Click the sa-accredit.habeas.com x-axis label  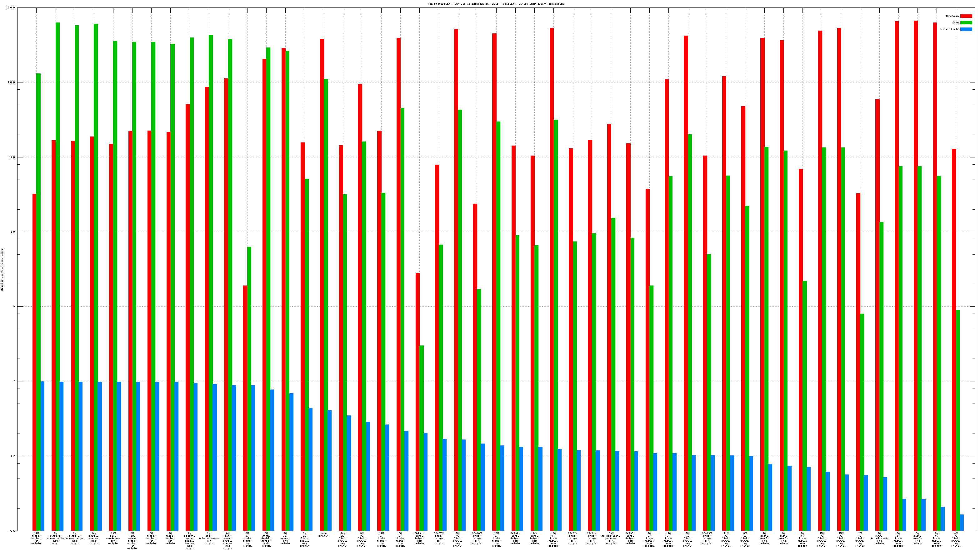click(x=611, y=538)
